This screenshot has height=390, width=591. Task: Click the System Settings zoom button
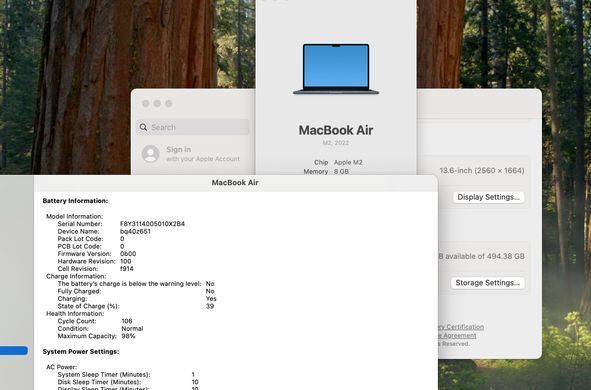168,104
